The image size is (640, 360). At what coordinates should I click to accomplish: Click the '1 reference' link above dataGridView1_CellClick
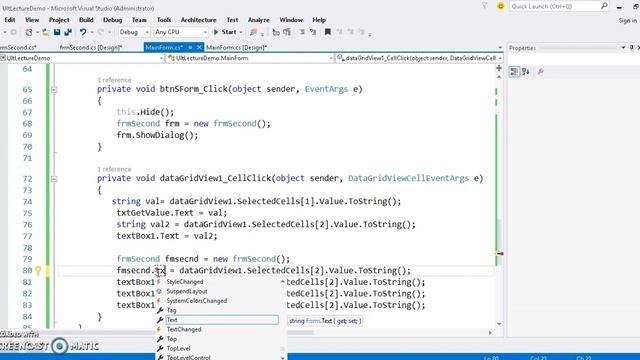point(114,169)
